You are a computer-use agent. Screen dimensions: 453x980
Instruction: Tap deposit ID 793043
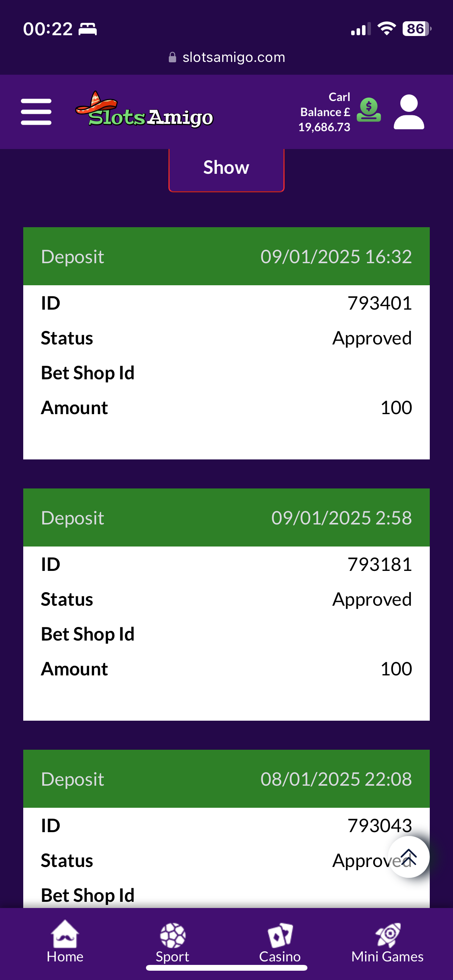(379, 826)
